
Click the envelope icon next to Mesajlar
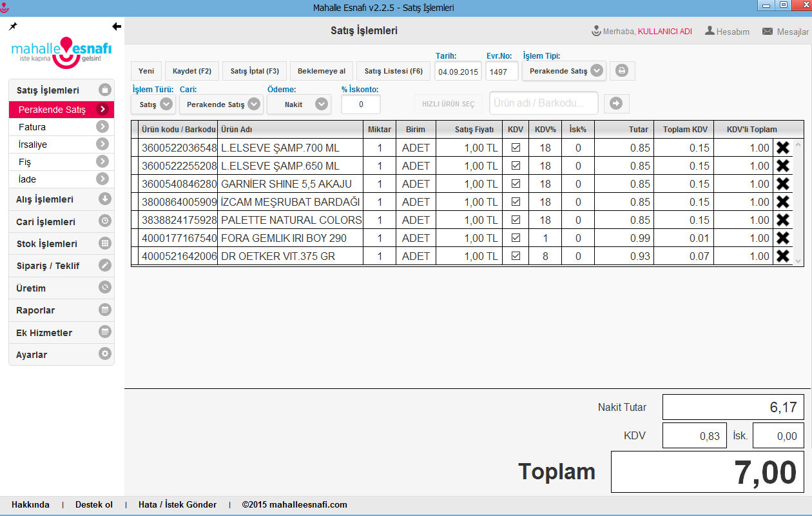(768, 31)
